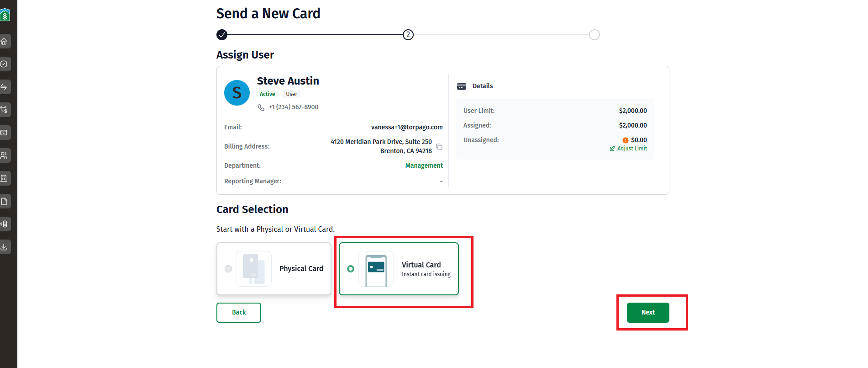Screen dimensions: 868x368
Task: Click the phone number +1 (234) 567-8900
Action: (x=294, y=107)
